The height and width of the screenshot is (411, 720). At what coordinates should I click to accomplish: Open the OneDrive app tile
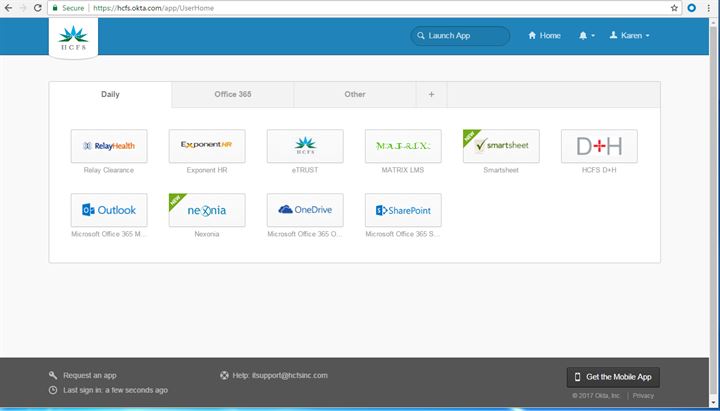(305, 210)
